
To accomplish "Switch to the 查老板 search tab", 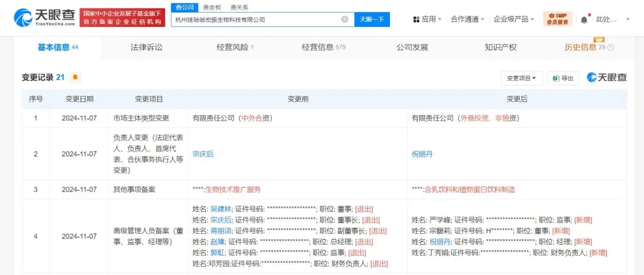I will tap(212, 7).
